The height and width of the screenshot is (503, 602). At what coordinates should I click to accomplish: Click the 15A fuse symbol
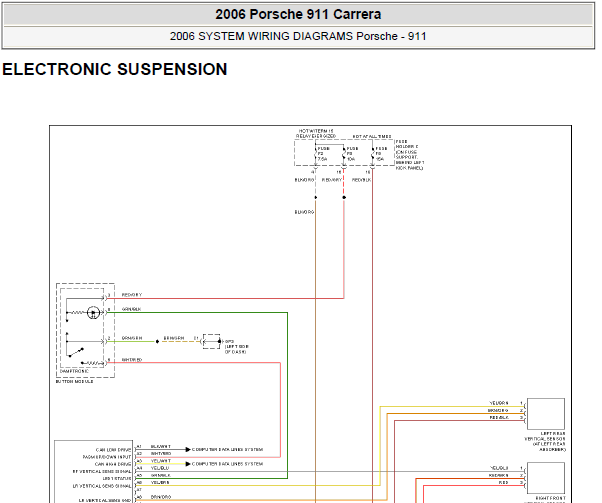[x=372, y=154]
